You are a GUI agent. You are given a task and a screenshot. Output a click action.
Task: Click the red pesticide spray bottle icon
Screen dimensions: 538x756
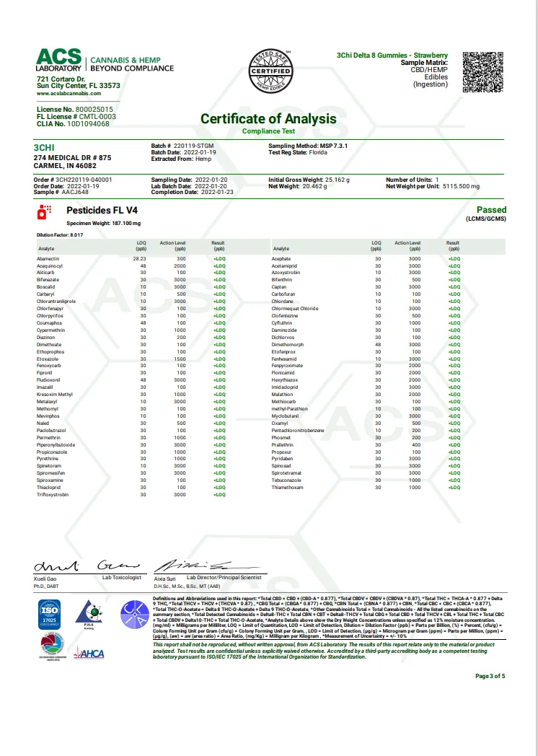[43, 211]
